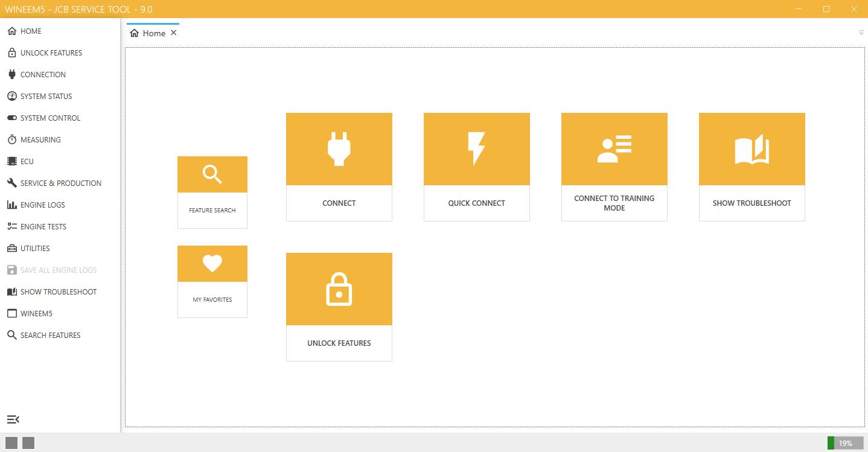Go to ECU in the sidebar
The height and width of the screenshot is (452, 868).
click(x=27, y=161)
